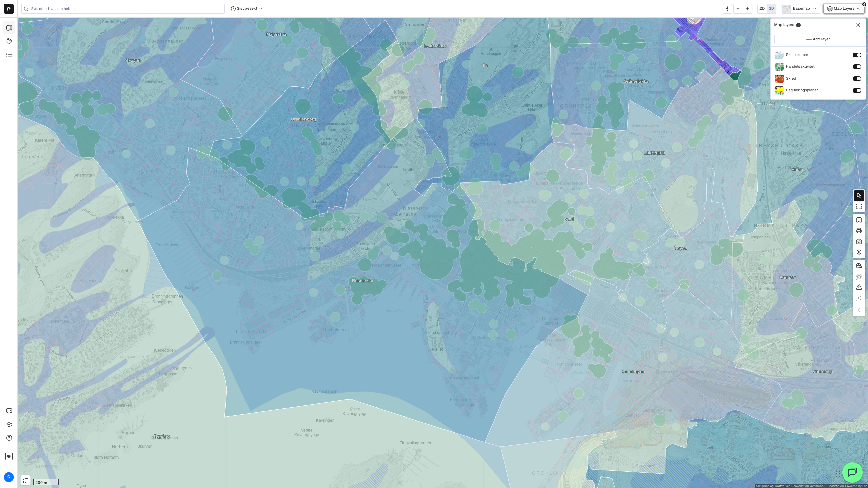
Task: Show the map legend button
Action: [25, 480]
